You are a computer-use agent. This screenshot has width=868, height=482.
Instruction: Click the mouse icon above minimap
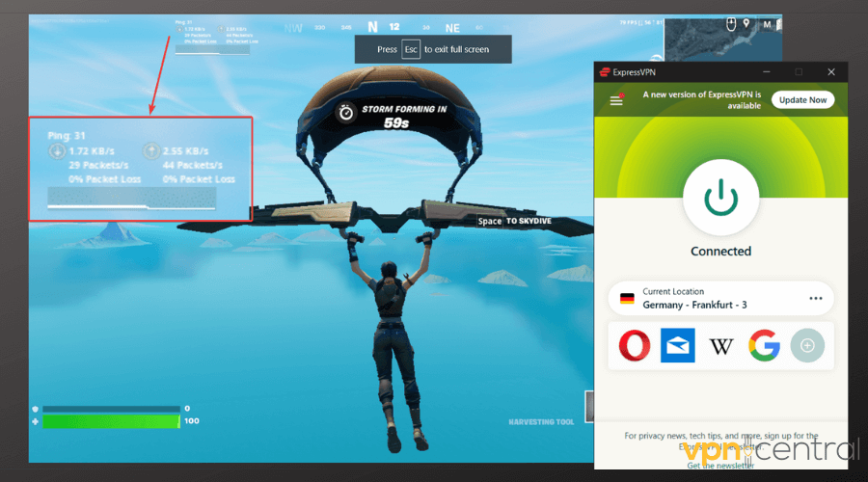(x=731, y=24)
